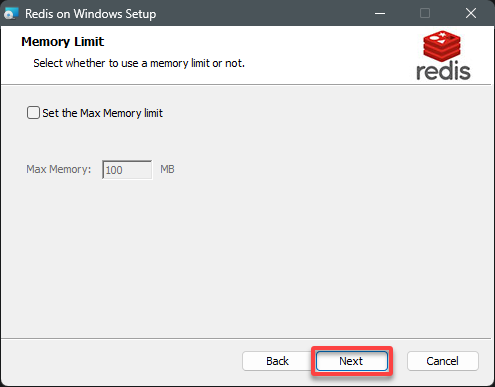The width and height of the screenshot is (495, 387).
Task: Click the 'Redis on Windows Setup' title text
Action: pyautogui.click(x=91, y=14)
